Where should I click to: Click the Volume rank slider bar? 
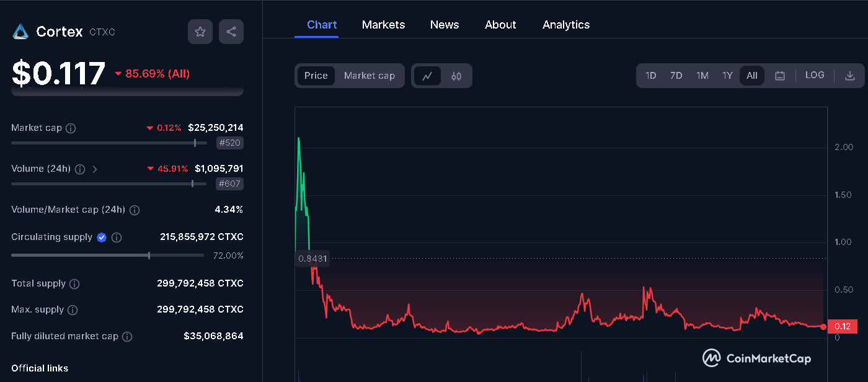tap(109, 184)
